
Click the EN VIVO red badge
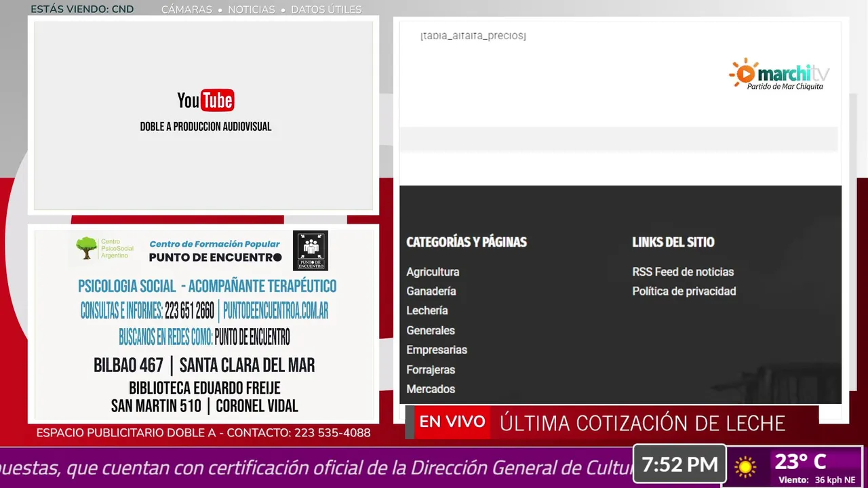coord(452,422)
